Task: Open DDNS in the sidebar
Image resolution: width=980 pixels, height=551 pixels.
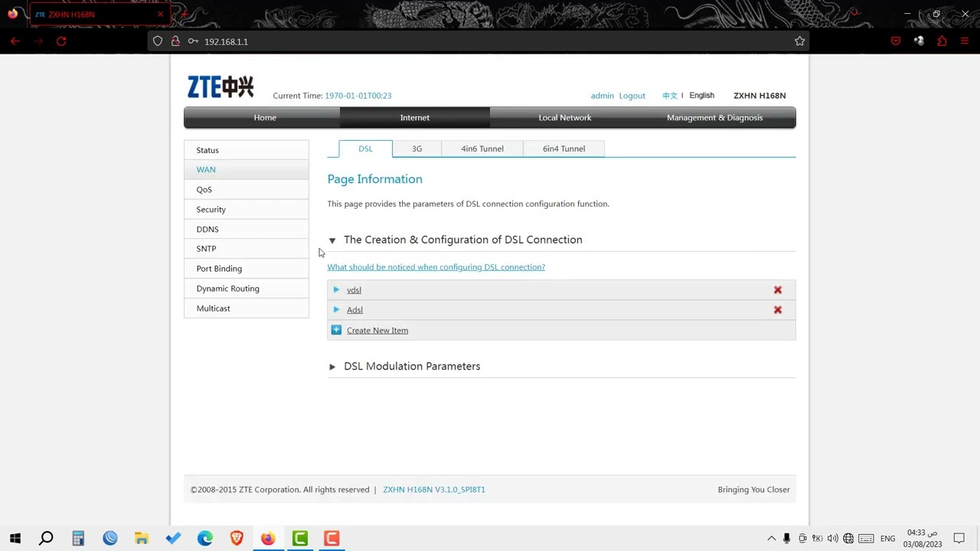Action: click(x=247, y=230)
